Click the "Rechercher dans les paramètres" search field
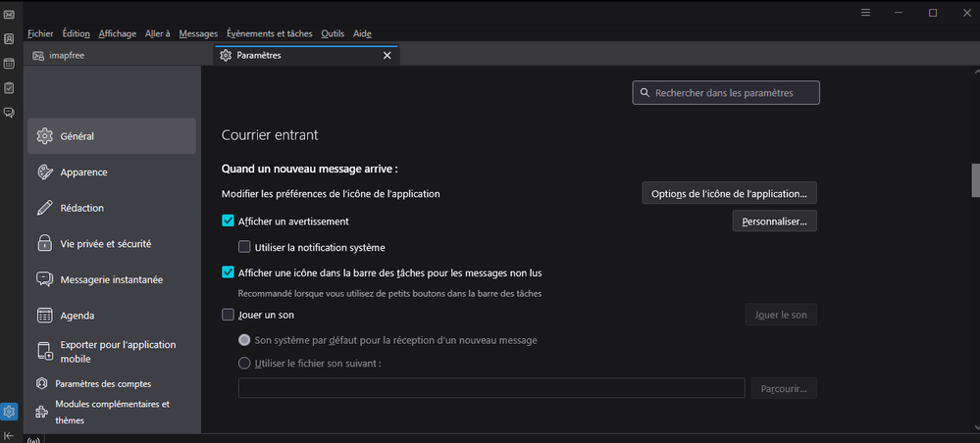The width and height of the screenshot is (980, 443). coord(726,93)
